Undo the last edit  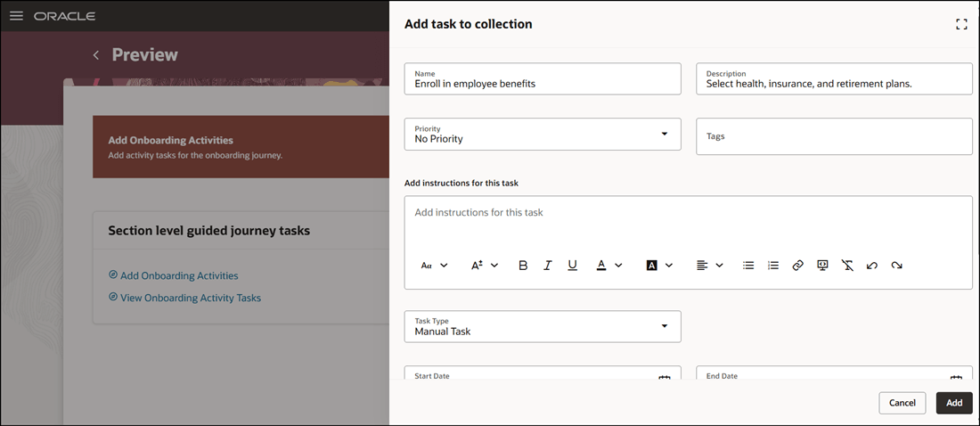pos(872,266)
